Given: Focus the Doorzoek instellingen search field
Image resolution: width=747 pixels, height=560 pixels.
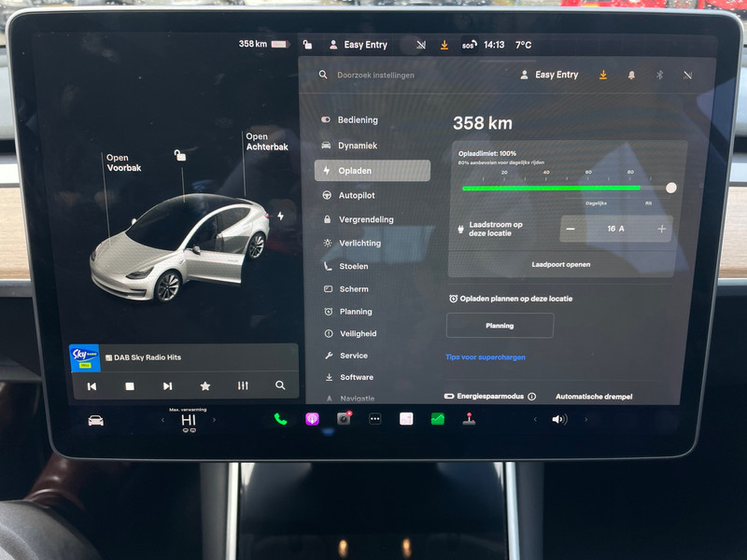Looking at the screenshot, I should (x=392, y=75).
